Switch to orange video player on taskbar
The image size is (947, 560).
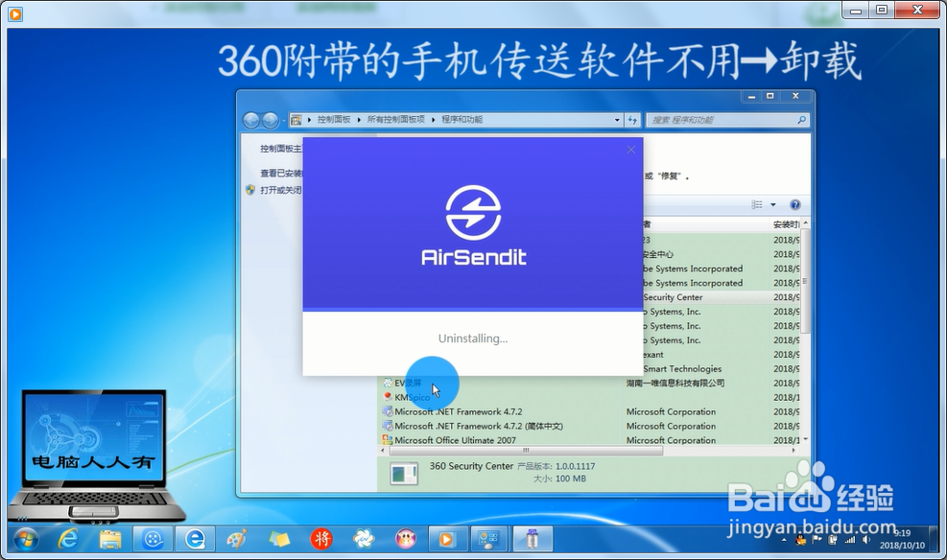pyautogui.click(x=447, y=539)
